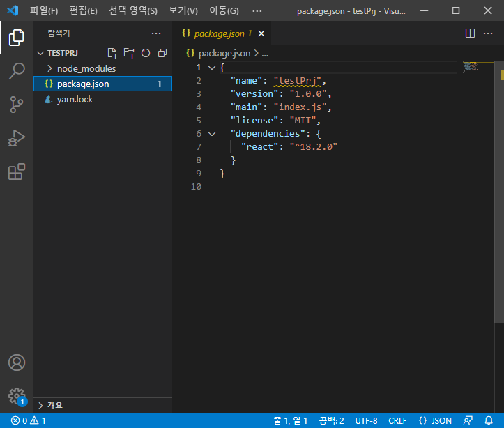Click the "MIT" license value
Screen dimensions: 504x428
pyautogui.click(x=303, y=121)
